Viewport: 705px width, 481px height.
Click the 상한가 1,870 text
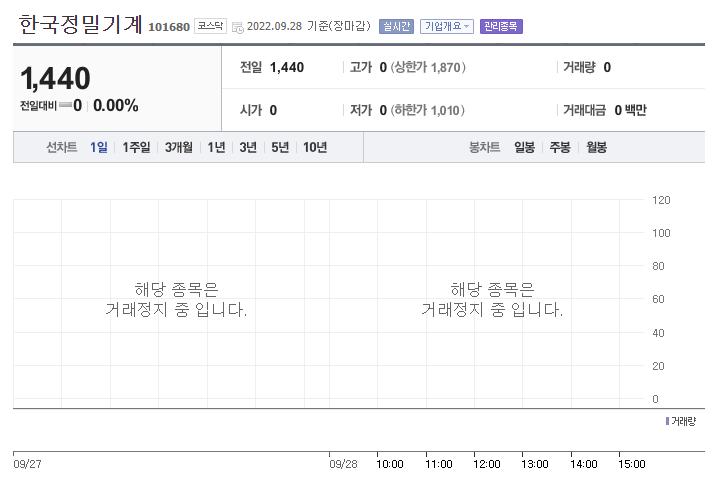pyautogui.click(x=428, y=67)
